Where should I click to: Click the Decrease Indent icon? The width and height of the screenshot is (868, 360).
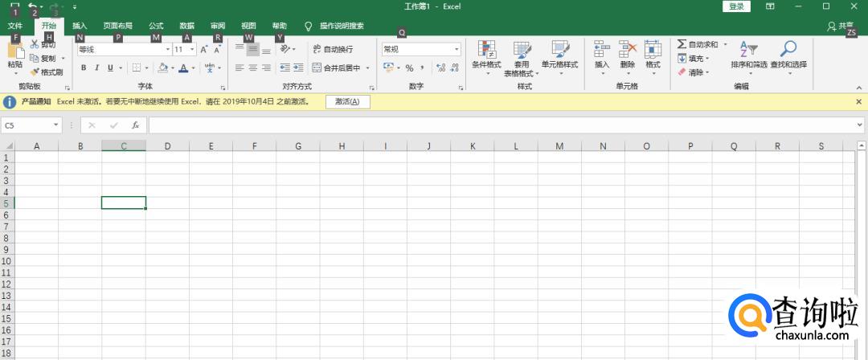285,67
